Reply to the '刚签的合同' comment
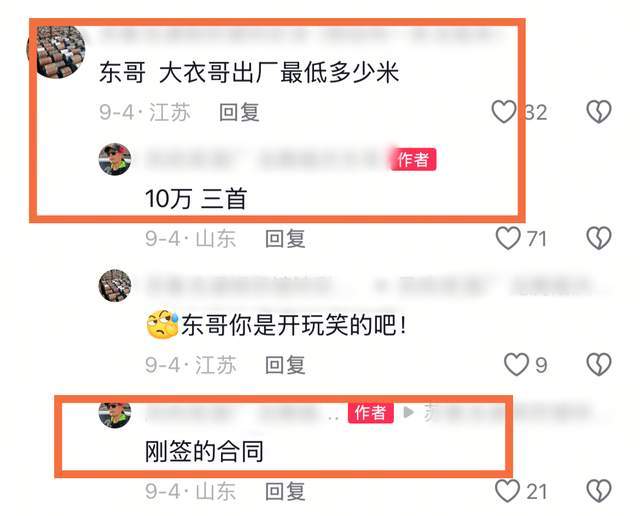 tap(285, 491)
